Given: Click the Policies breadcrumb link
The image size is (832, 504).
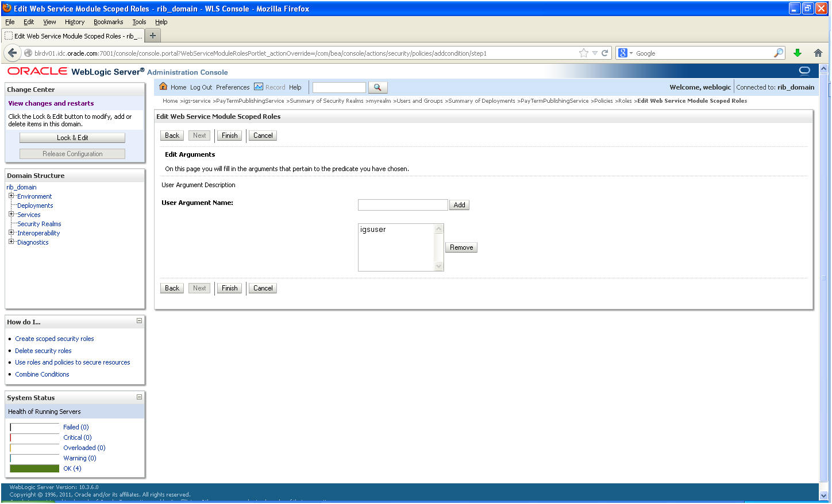Looking at the screenshot, I should (603, 100).
